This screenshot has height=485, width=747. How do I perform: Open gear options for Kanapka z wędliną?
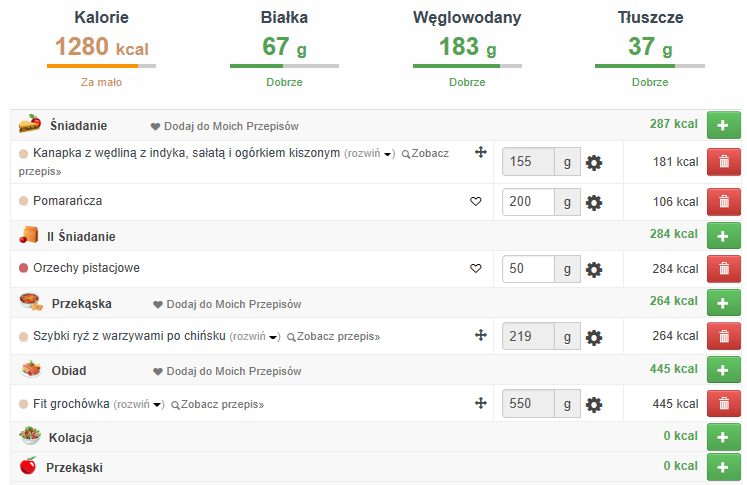pyautogui.click(x=594, y=163)
